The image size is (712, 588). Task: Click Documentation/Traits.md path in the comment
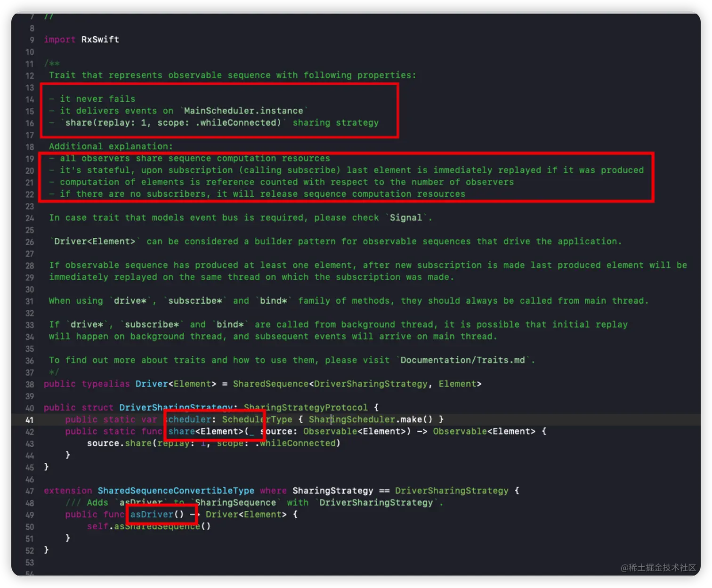point(463,360)
